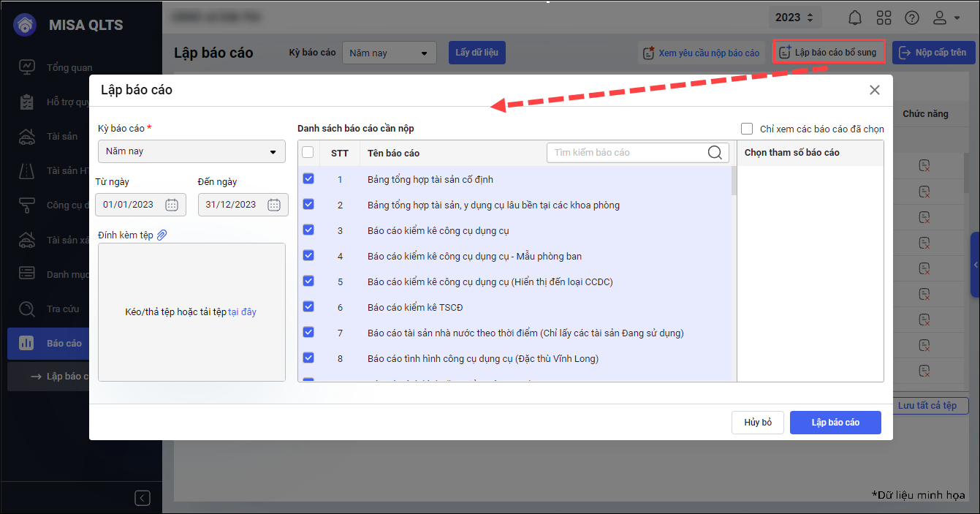Click the Lấy dữ liệu button

point(476,53)
